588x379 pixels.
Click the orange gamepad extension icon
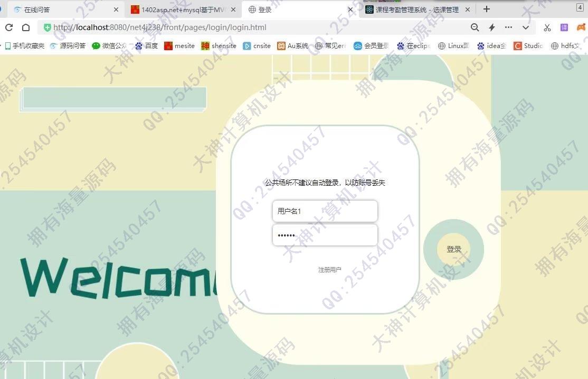(x=581, y=27)
